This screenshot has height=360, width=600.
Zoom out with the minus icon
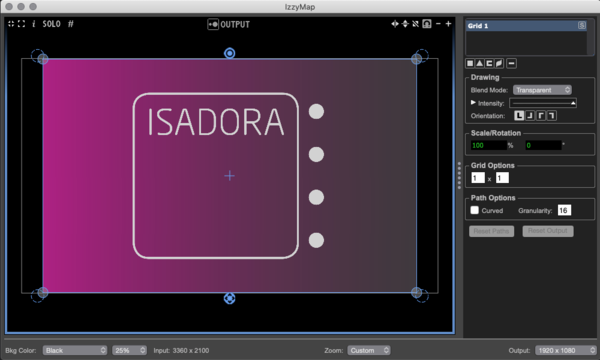point(438,24)
